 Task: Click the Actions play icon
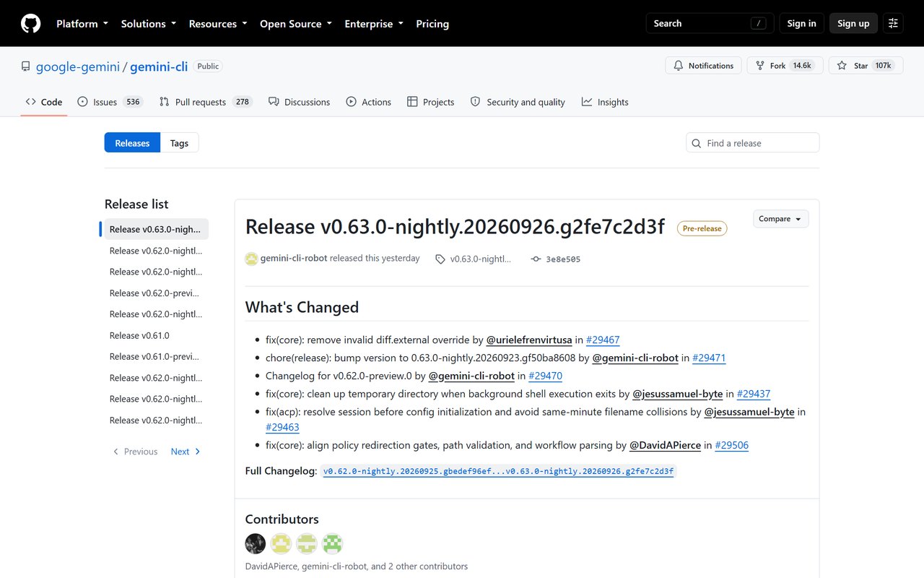click(351, 102)
